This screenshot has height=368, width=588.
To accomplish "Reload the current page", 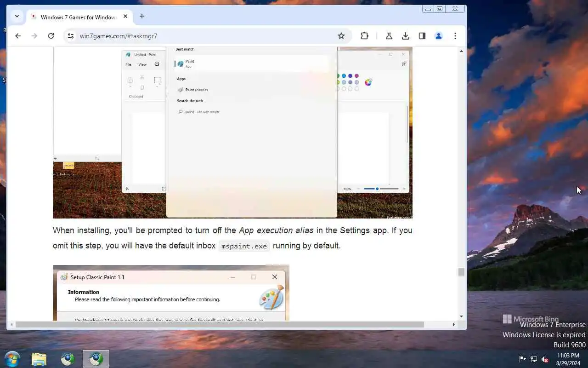I will 51,36.
